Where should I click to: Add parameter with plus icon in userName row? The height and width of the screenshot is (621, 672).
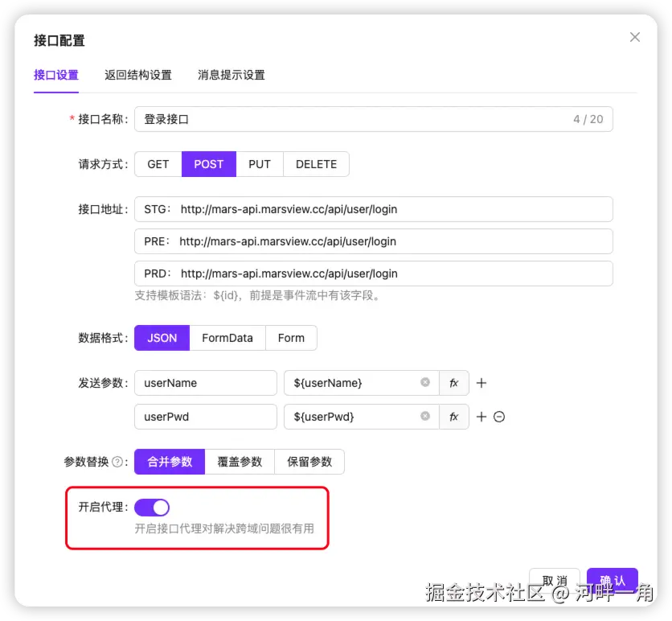(x=481, y=383)
